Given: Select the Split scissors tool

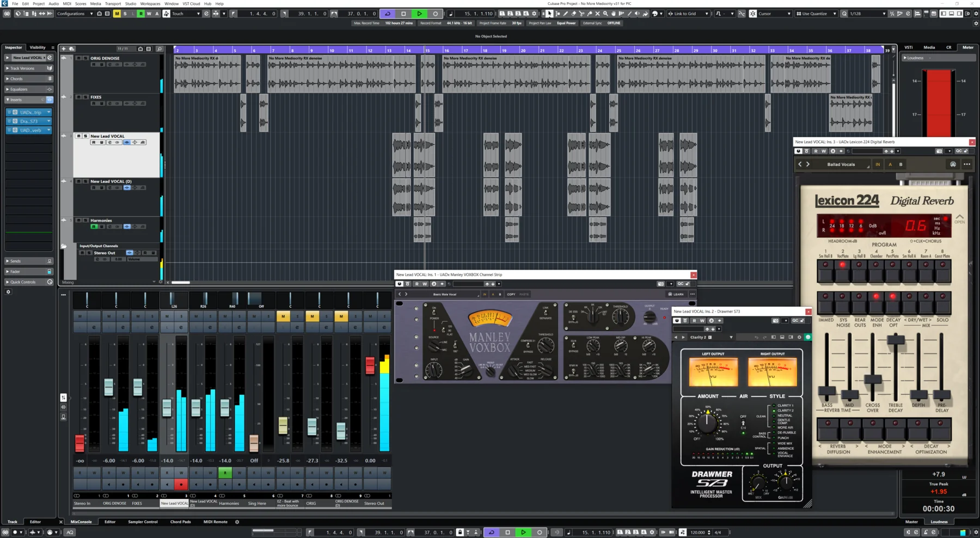Looking at the screenshot, I should tap(581, 14).
